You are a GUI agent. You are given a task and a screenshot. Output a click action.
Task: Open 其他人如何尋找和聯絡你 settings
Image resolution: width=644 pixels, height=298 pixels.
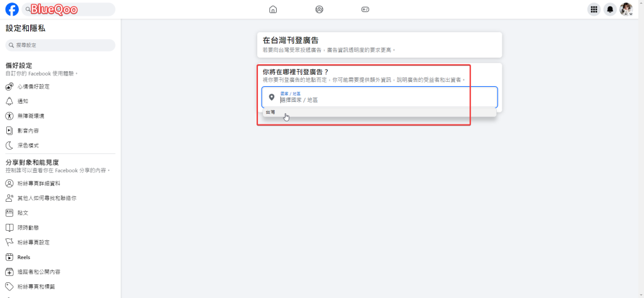click(47, 198)
